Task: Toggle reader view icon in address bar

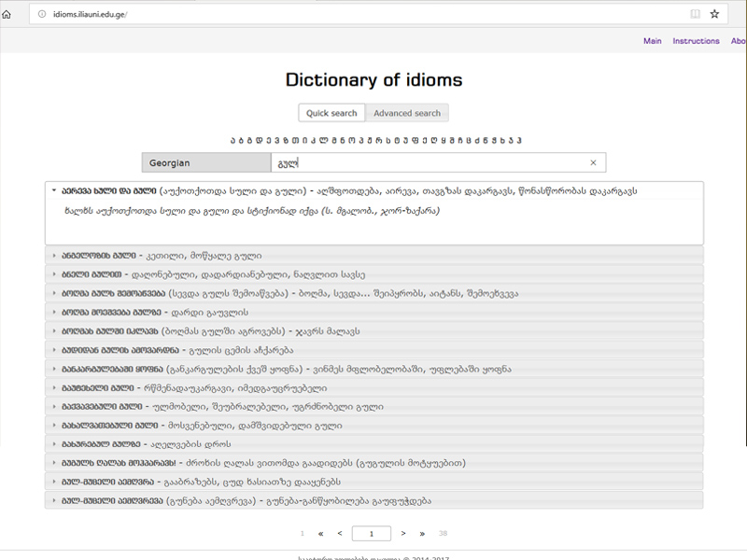Action: click(695, 14)
